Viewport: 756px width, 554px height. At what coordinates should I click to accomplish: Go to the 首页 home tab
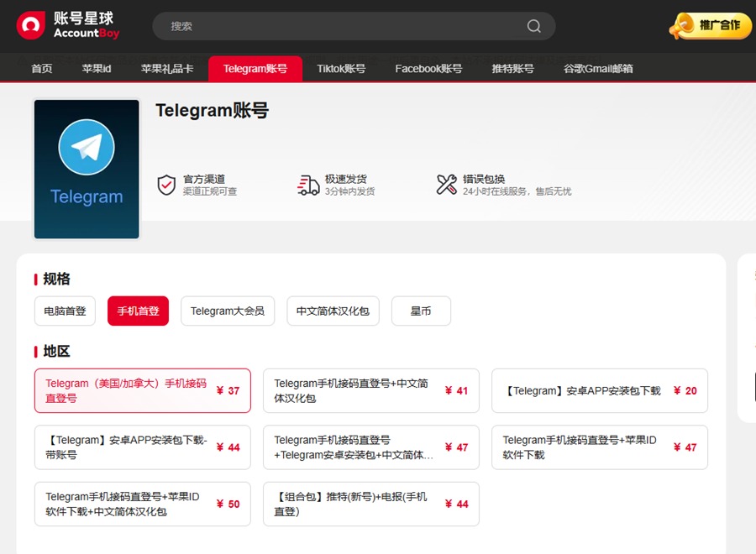pyautogui.click(x=42, y=68)
